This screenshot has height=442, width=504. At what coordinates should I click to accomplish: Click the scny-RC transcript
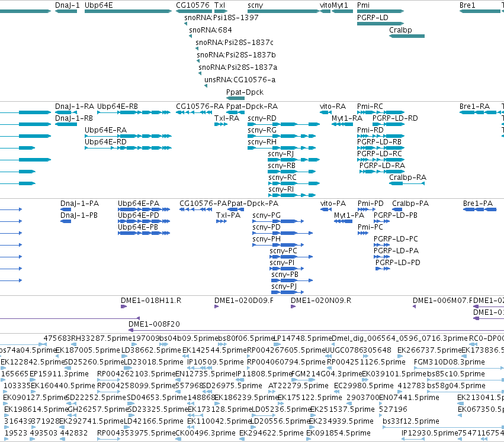pyautogui.click(x=294, y=183)
